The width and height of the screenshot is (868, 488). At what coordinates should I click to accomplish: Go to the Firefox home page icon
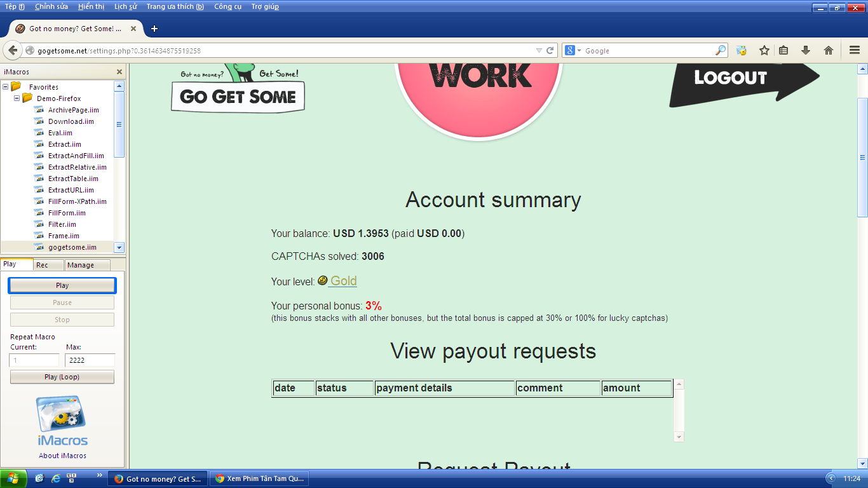click(x=829, y=50)
